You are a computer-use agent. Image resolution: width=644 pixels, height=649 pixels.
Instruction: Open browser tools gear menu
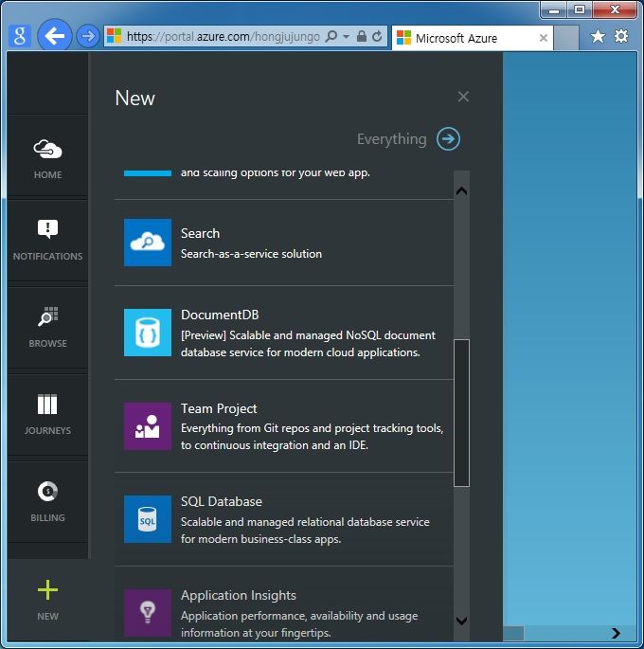621,36
